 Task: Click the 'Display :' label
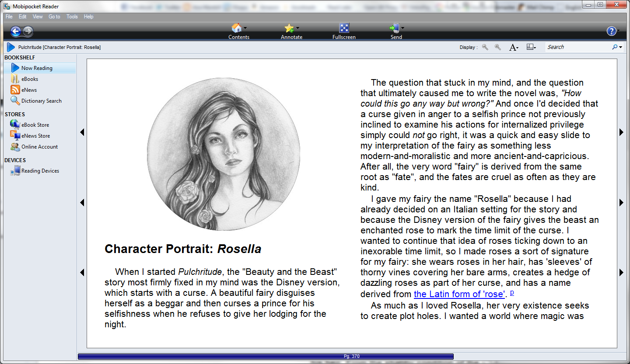point(469,47)
